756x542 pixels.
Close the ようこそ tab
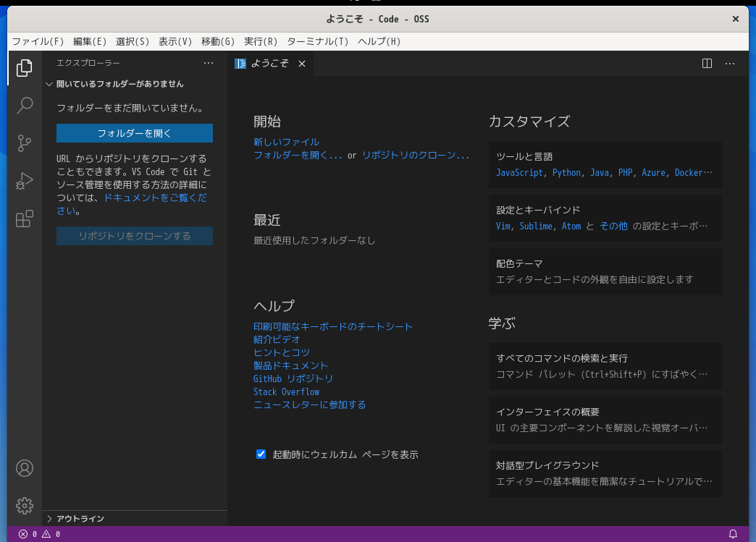point(302,64)
